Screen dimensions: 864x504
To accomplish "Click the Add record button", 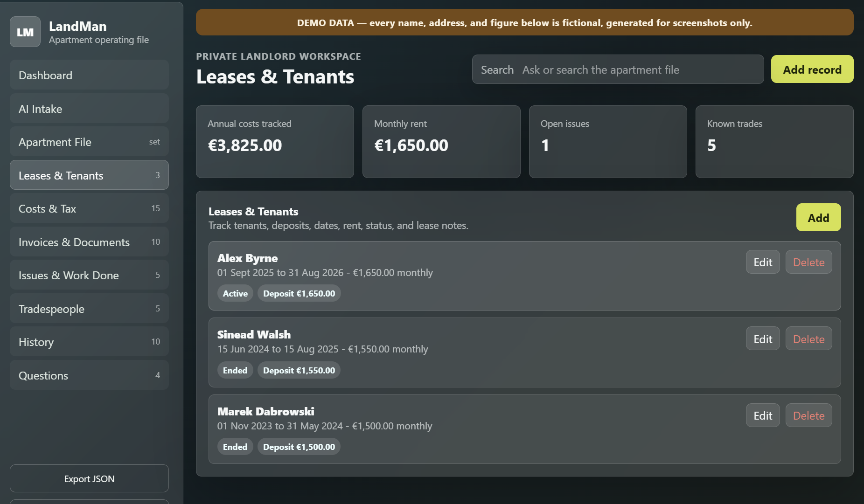I will [x=812, y=69].
